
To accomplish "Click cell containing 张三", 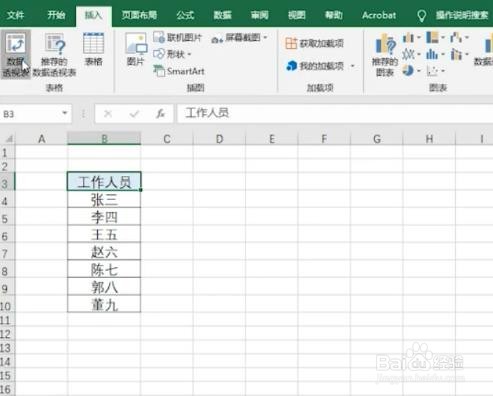I will click(x=104, y=199).
